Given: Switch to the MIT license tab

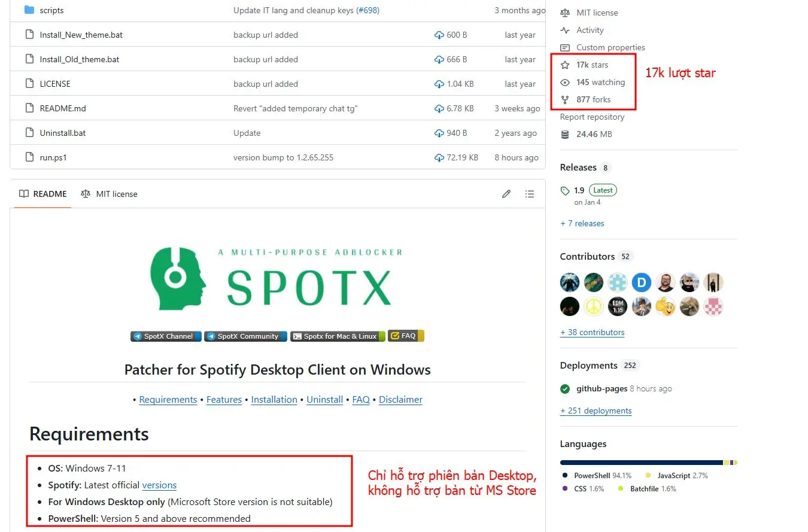Looking at the screenshot, I should point(109,194).
